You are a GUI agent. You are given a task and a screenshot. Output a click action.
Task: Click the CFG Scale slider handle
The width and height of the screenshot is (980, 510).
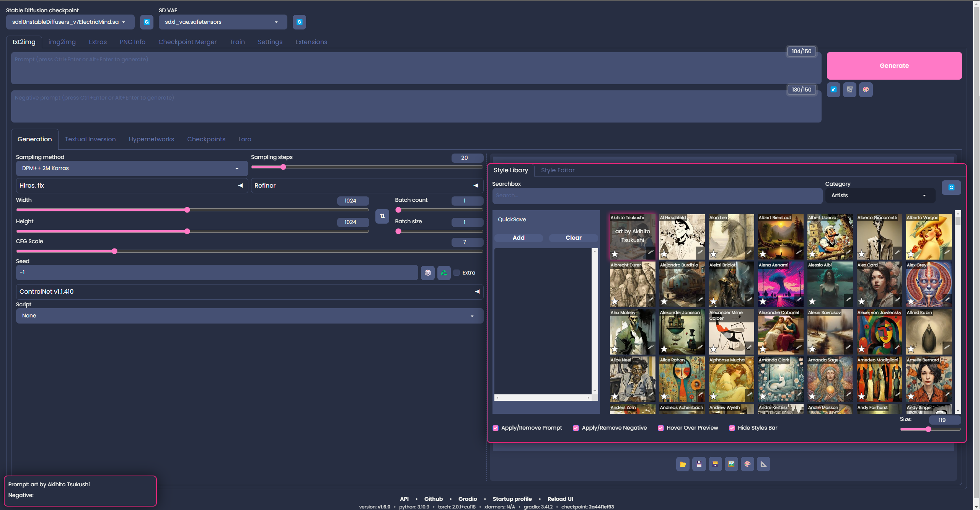pyautogui.click(x=114, y=251)
